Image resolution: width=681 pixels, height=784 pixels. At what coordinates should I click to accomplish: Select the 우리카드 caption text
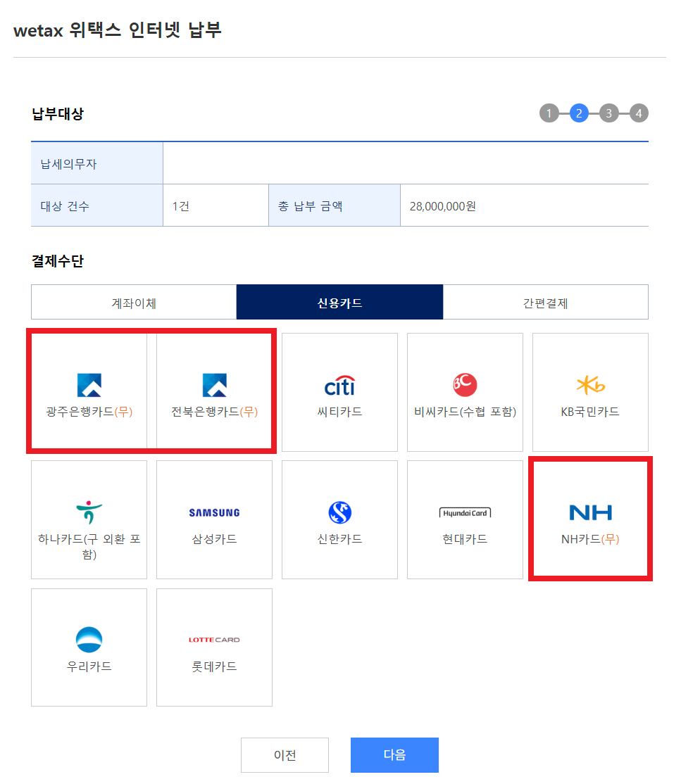[x=89, y=666]
